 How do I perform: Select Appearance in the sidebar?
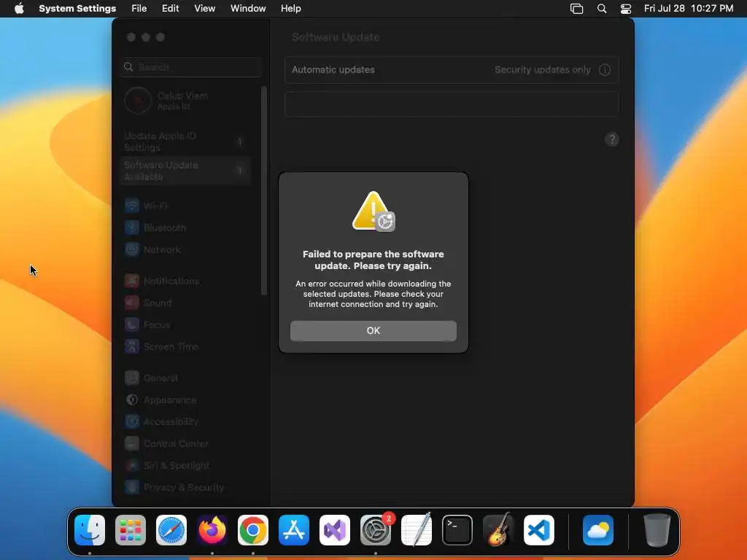coord(186,400)
